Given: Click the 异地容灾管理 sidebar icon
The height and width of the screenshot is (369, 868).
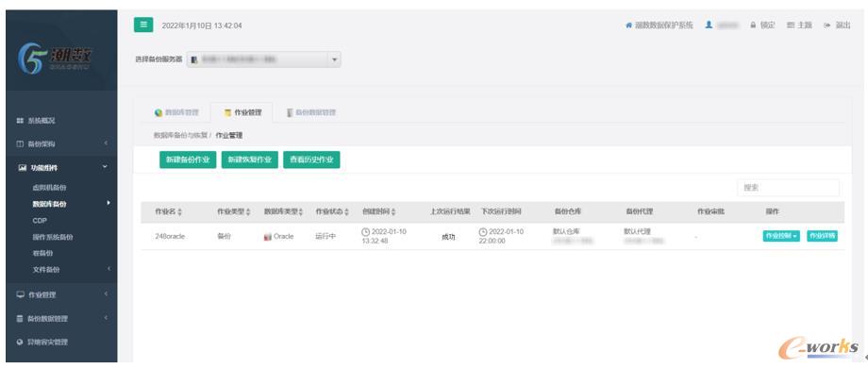Looking at the screenshot, I should (20, 342).
